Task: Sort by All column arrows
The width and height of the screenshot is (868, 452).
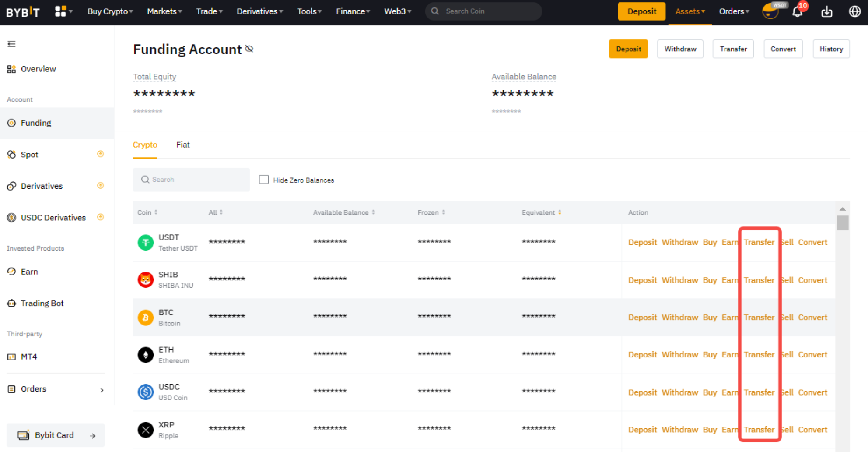Action: tap(221, 212)
